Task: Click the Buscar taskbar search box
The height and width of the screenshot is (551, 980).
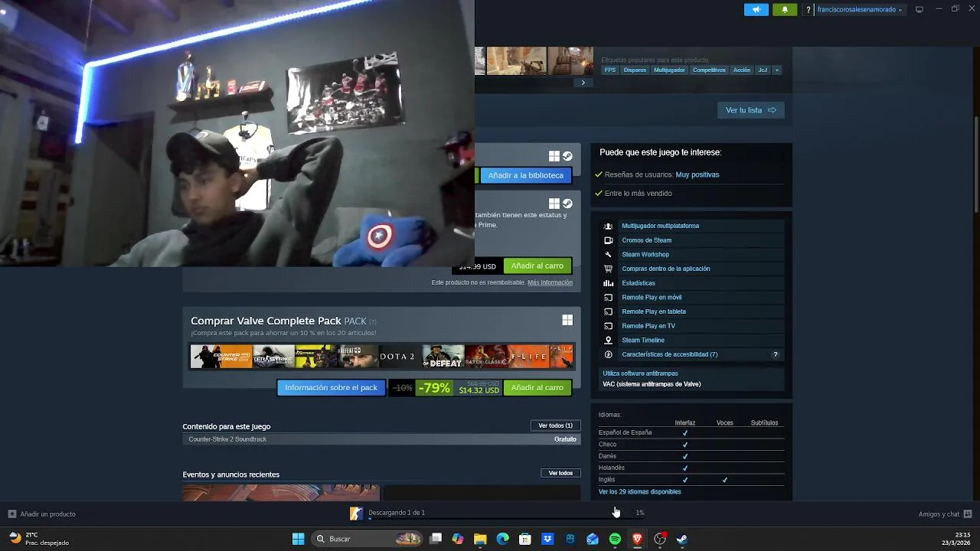Action: pos(367,539)
